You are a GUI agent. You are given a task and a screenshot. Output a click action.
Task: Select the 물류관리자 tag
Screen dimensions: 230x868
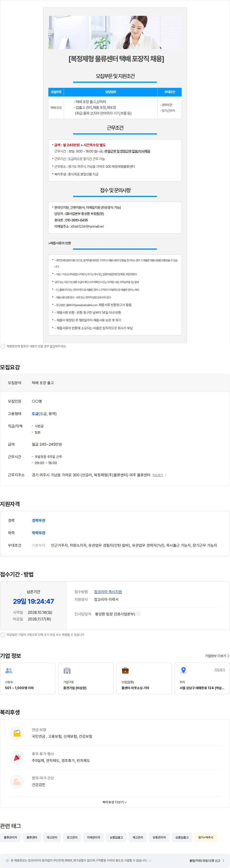click(11, 837)
